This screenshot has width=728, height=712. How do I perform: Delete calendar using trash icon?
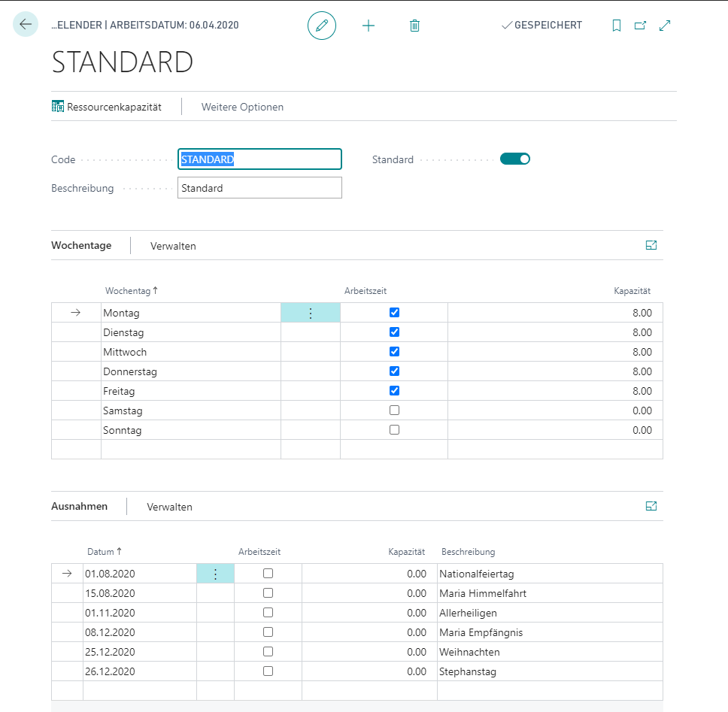click(414, 26)
